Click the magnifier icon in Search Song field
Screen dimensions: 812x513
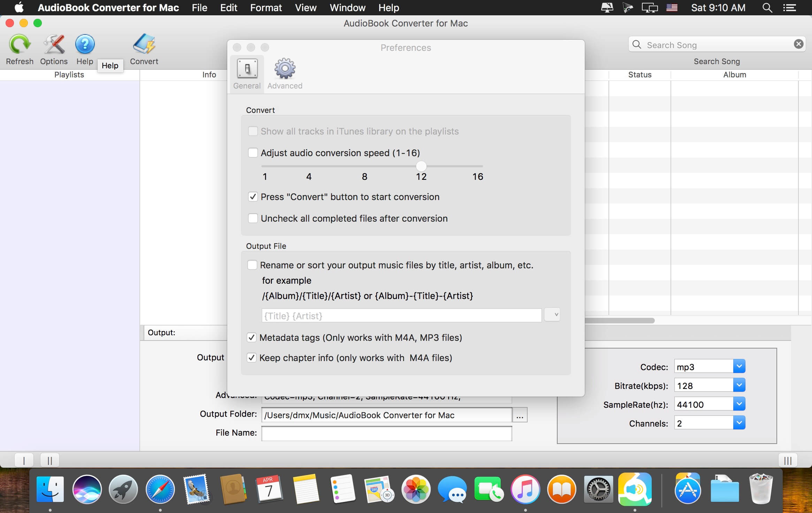(x=637, y=45)
